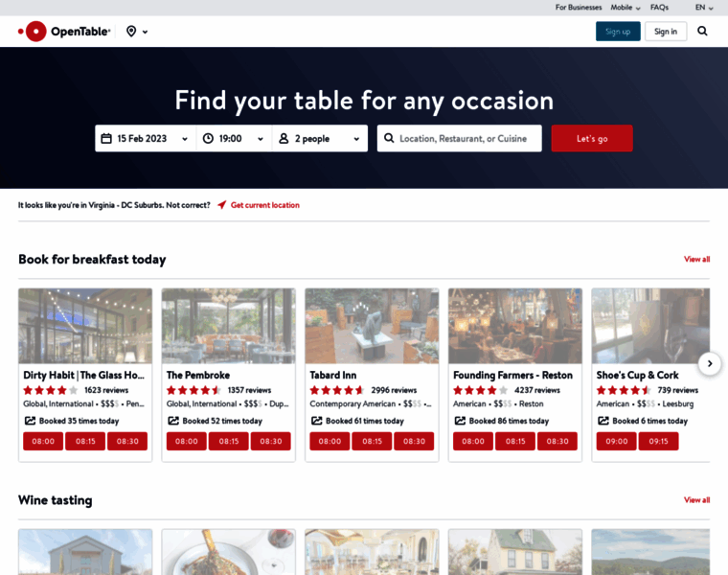Click the person icon in party size field
Viewport: 728px width, 575px height.
coord(284,138)
